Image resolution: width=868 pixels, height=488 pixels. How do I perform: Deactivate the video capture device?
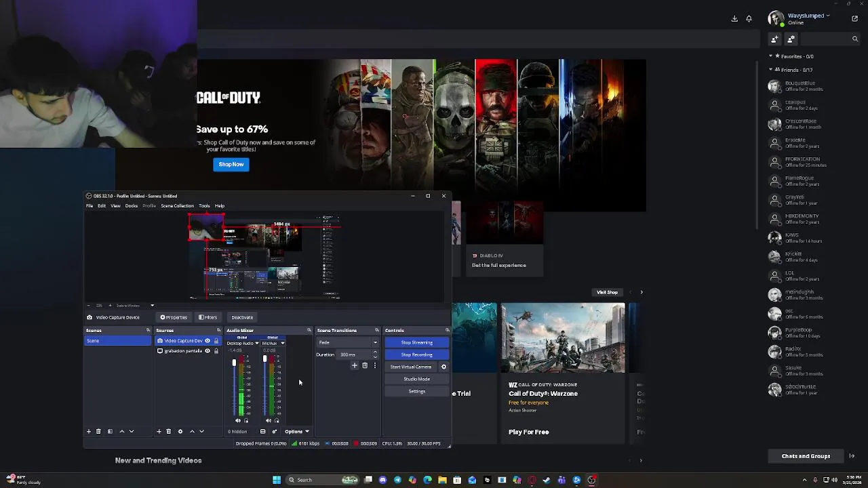[242, 317]
